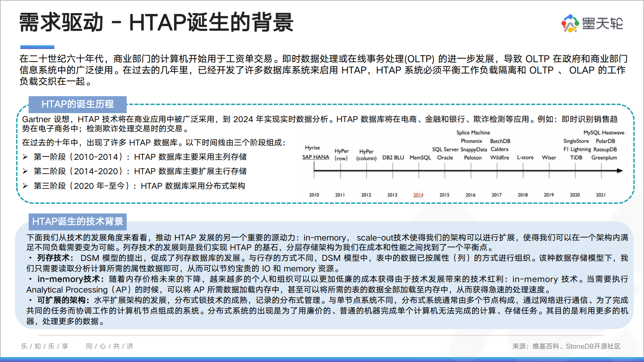Click the Splice Machine label
The height and width of the screenshot is (362, 644).
click(x=473, y=133)
